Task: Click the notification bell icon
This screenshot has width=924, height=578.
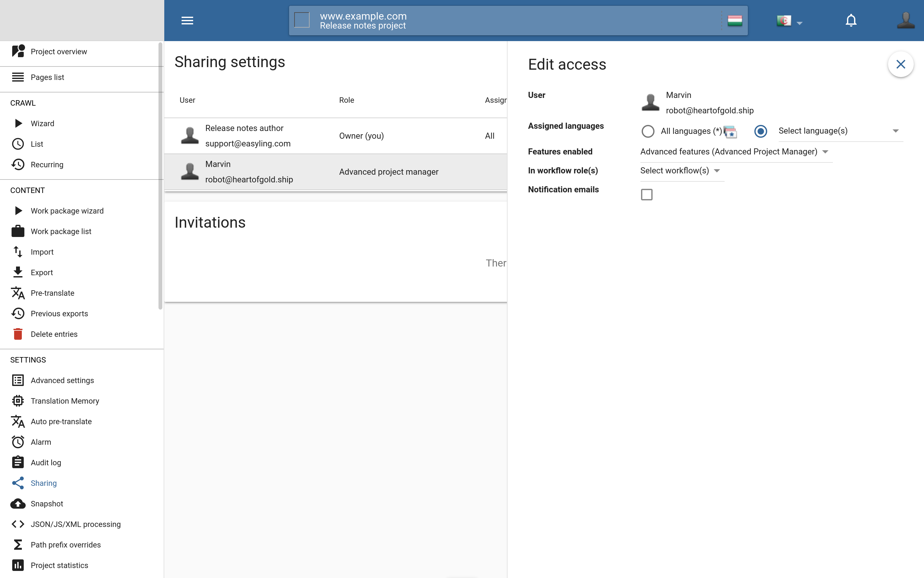Action: pos(851,20)
